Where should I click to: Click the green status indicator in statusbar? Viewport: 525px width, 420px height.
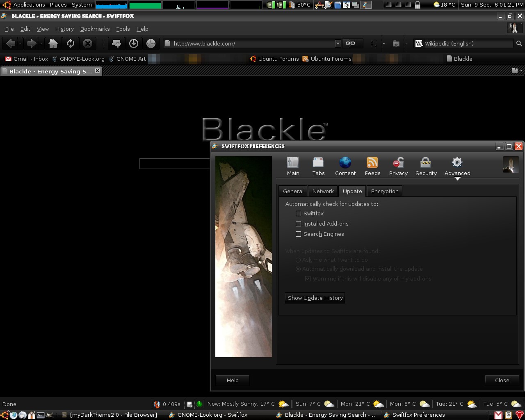[199, 404]
